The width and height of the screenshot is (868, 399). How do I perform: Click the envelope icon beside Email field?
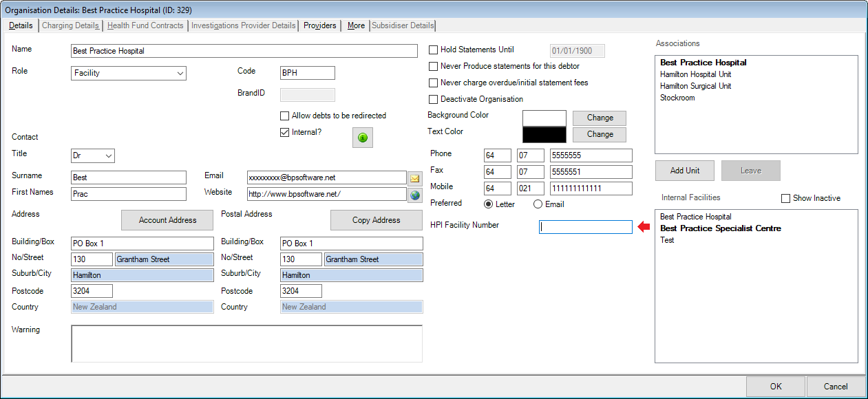415,178
